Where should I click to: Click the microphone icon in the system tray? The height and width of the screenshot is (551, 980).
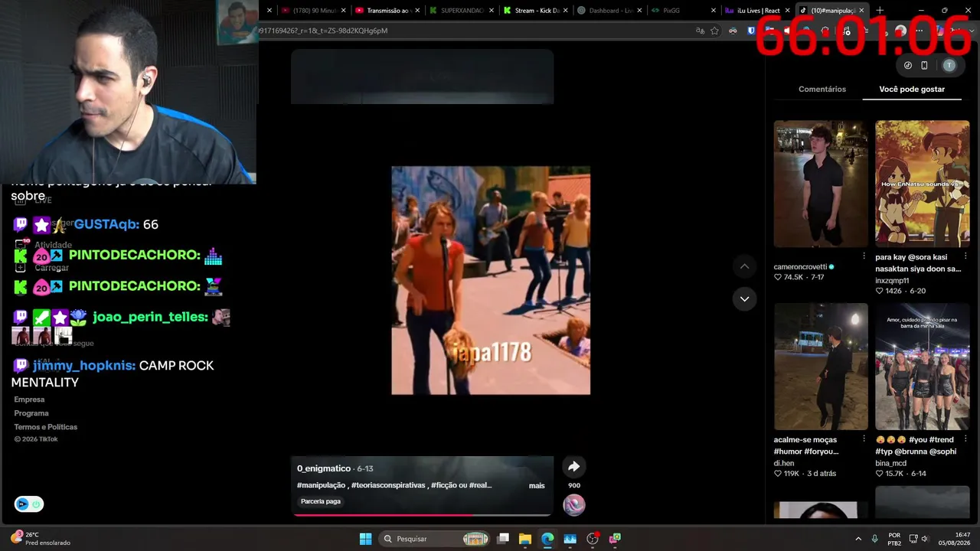pos(874,539)
